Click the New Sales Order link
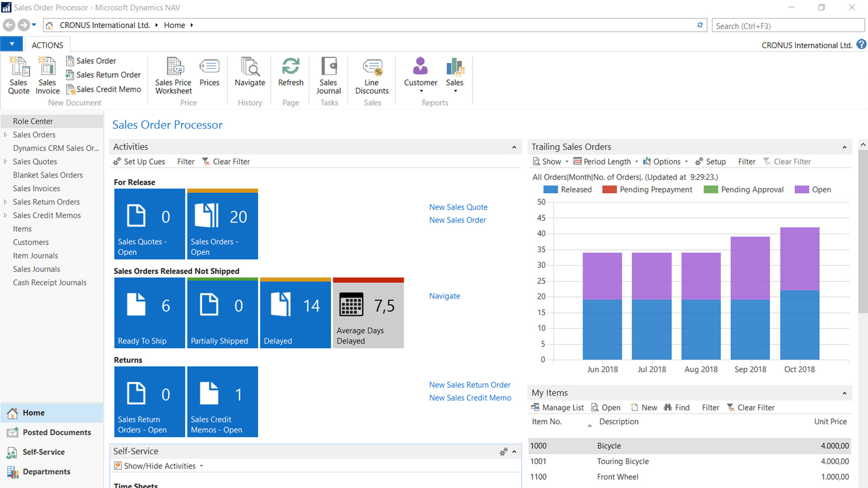868x488 pixels. (x=458, y=220)
